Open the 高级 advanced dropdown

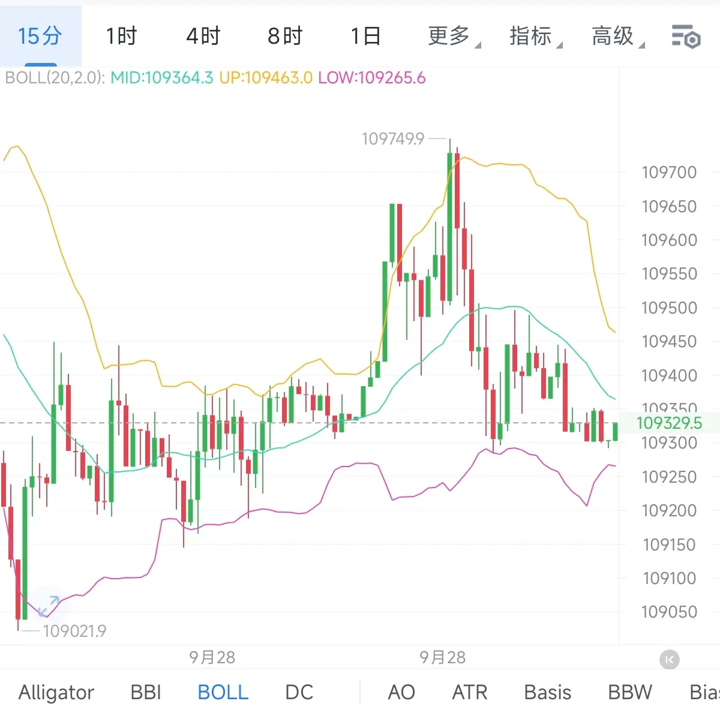pos(618,36)
